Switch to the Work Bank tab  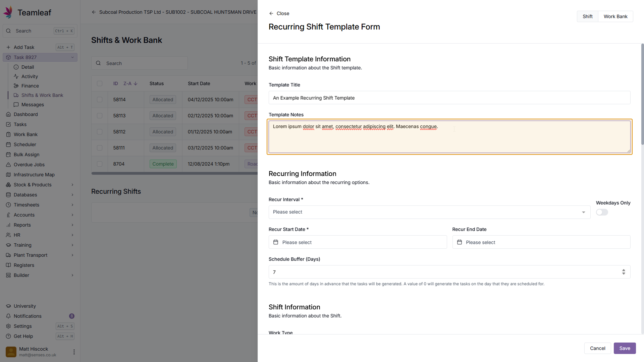click(x=615, y=16)
